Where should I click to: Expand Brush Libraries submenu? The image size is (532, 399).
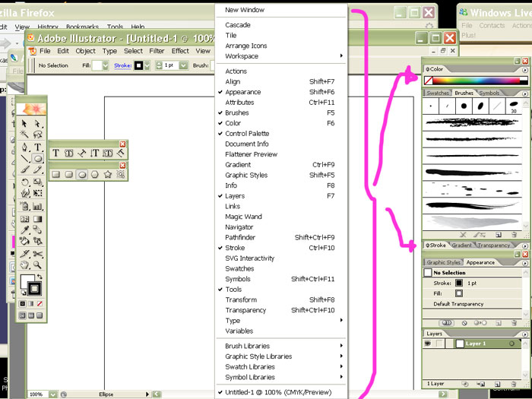[281, 346]
